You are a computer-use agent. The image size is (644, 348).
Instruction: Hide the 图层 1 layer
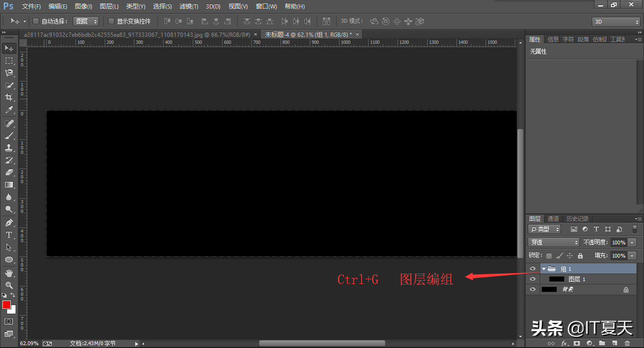tap(533, 279)
